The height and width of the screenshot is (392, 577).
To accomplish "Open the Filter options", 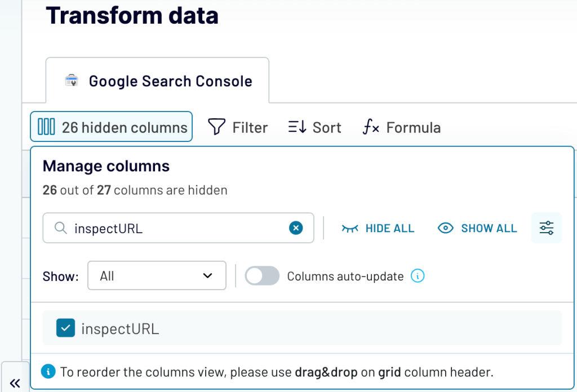I will tap(237, 127).
